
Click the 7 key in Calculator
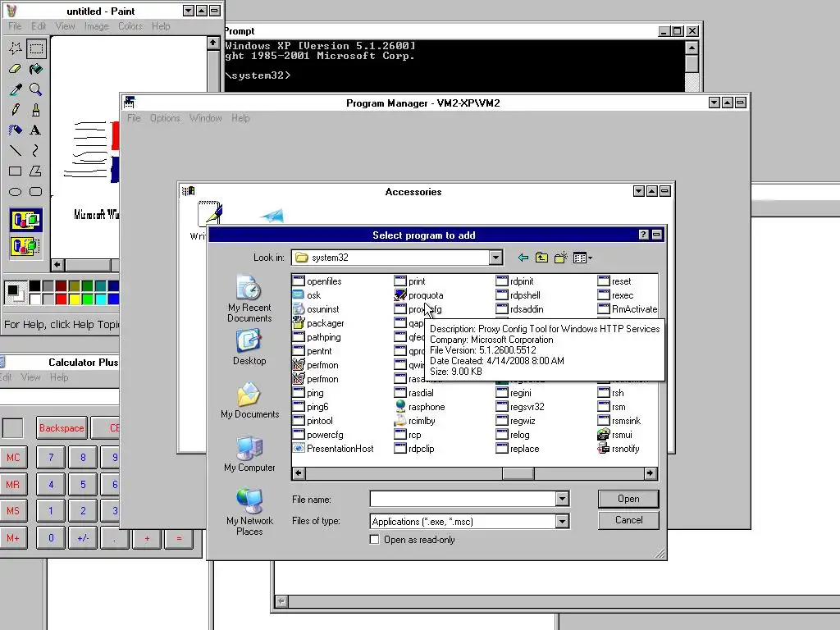coord(51,458)
